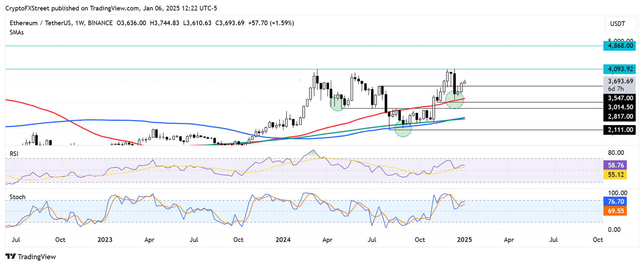Toggle the 2,111.00 support level label
Screen dimensions: 644x266
tap(619, 130)
